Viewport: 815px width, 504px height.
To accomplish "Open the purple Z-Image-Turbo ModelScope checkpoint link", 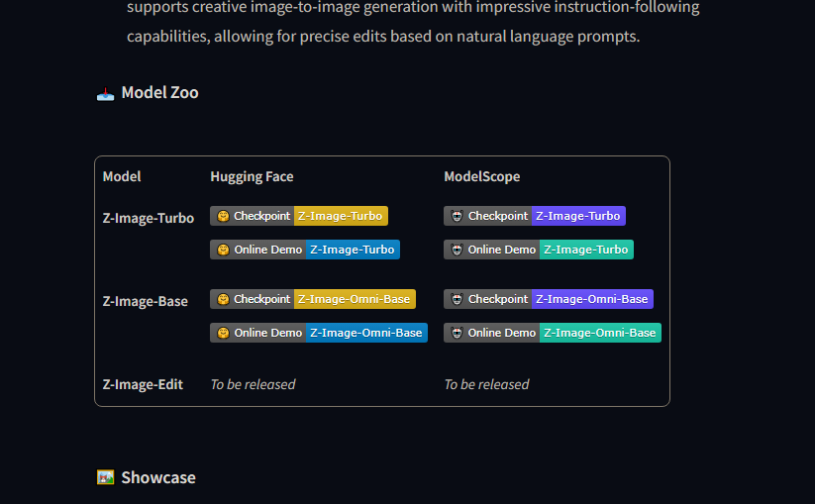I will pyautogui.click(x=578, y=216).
